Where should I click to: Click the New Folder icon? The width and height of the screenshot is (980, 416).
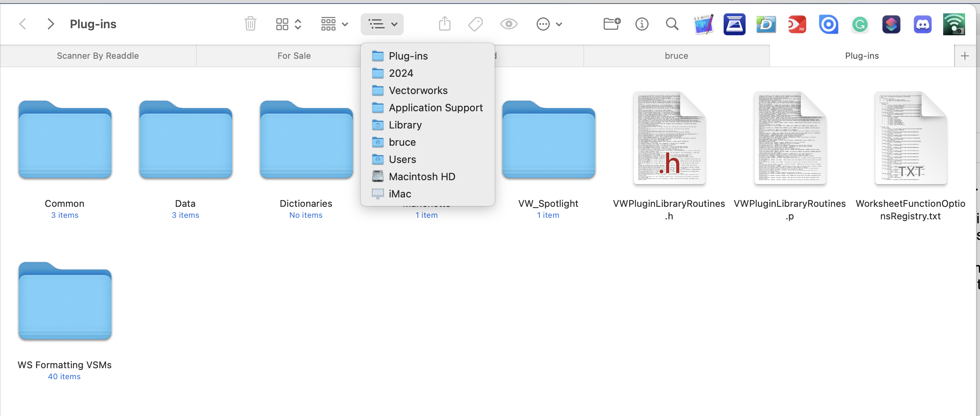tap(612, 24)
